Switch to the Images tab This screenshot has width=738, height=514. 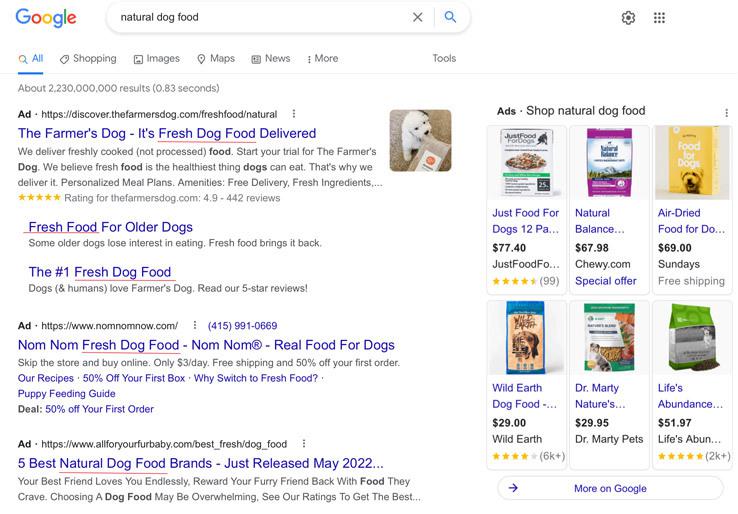(156, 59)
